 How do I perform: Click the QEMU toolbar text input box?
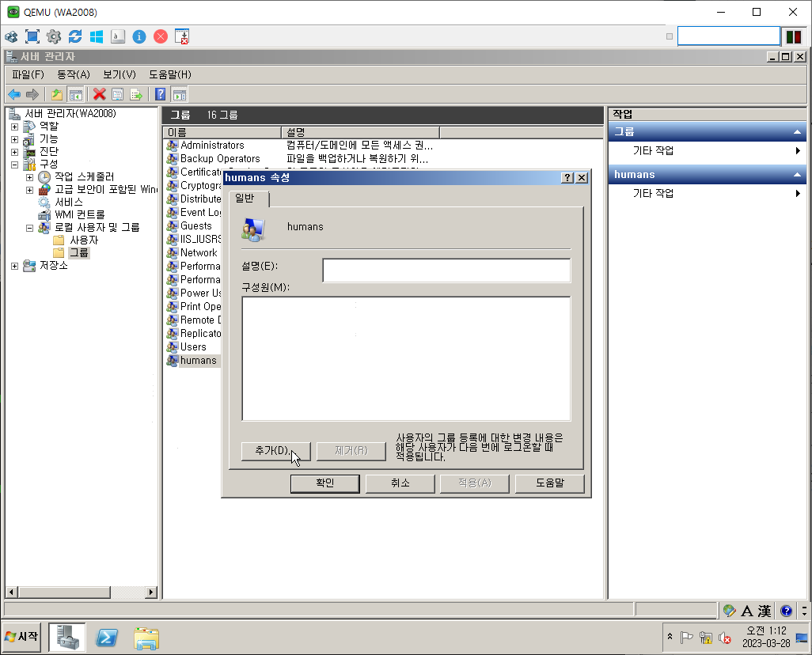click(729, 36)
